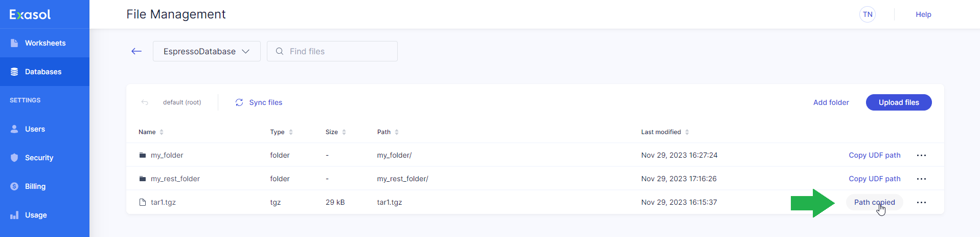Click the Sync files refresh icon
Viewport: 980px width, 237px height.
[x=239, y=102]
